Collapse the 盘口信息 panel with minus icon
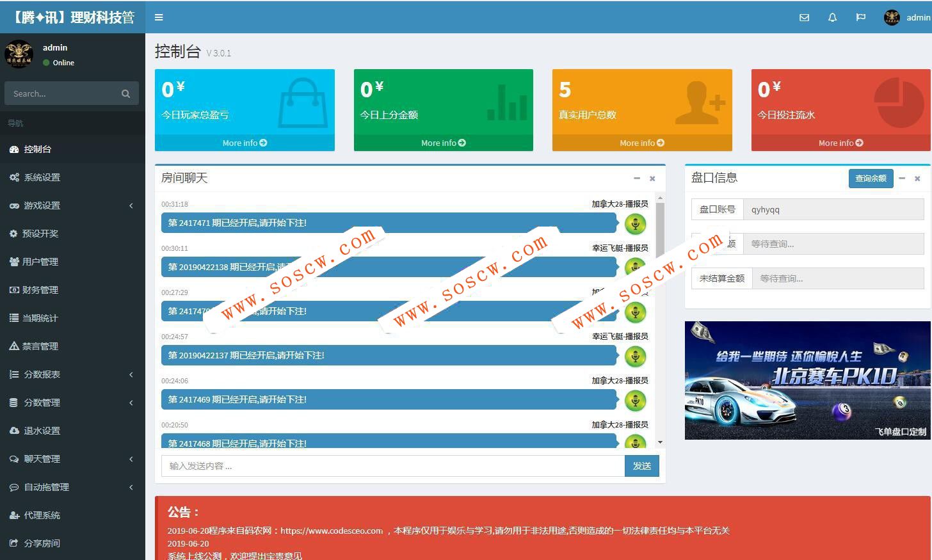The width and height of the screenshot is (932, 560). click(902, 179)
